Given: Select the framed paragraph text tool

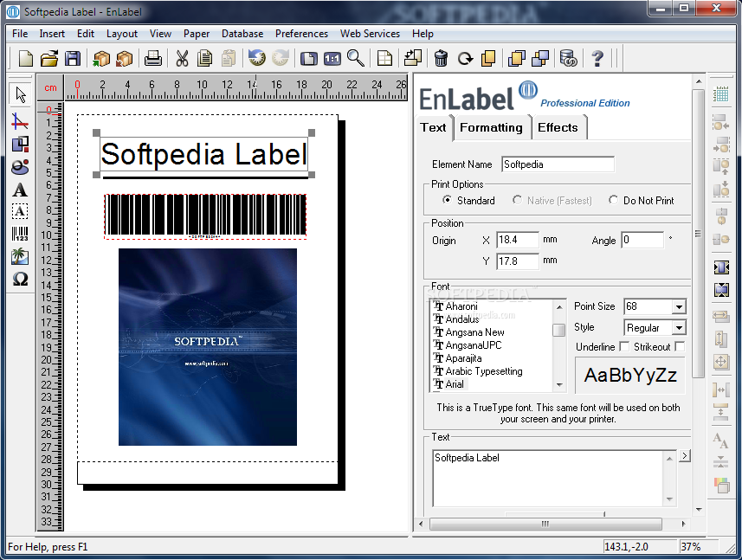Looking at the screenshot, I should point(20,211).
